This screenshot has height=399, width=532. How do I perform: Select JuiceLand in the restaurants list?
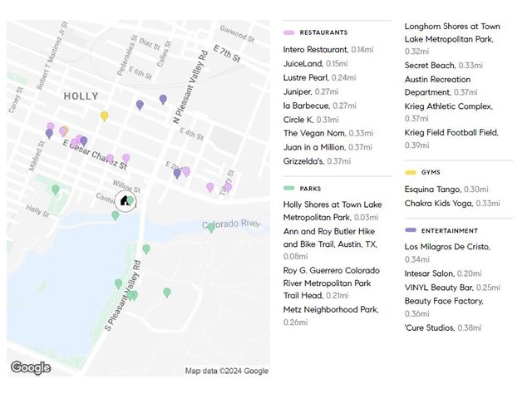point(316,63)
